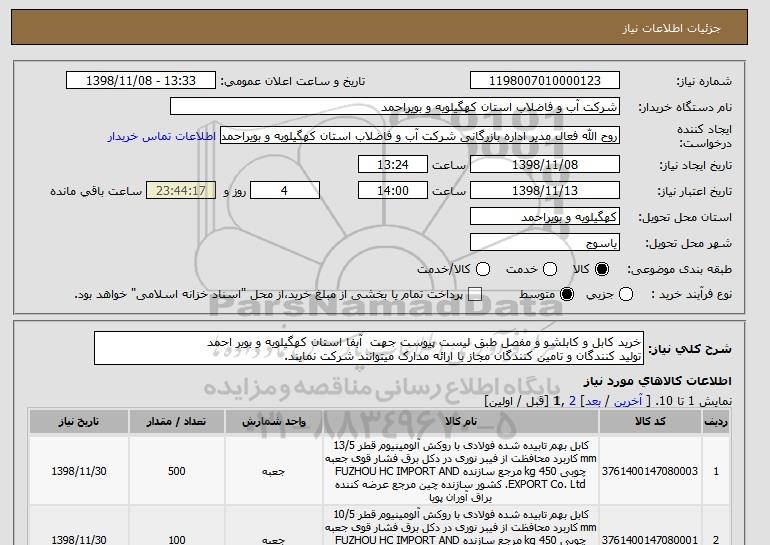
Task: Go to the آخرین page link
Action: 628,401
